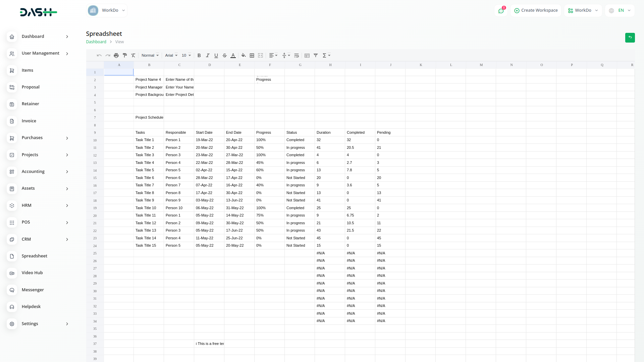
Task: Open the text color picker
Action: pyautogui.click(x=233, y=56)
